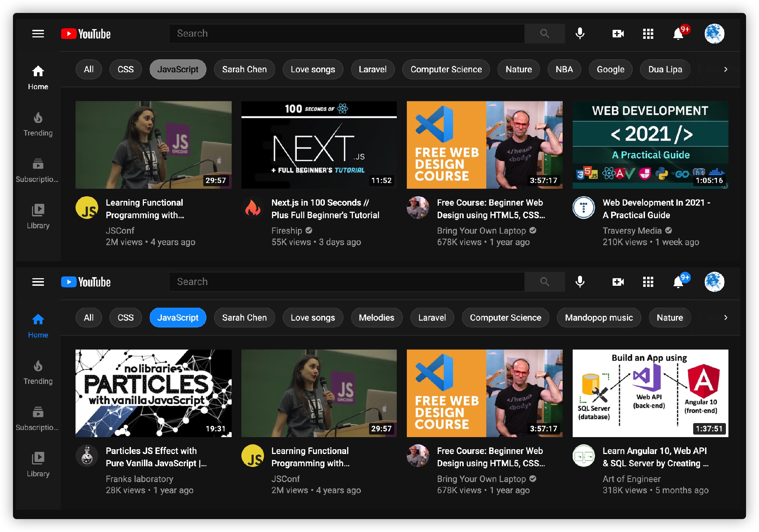Select the Dua Lipa filter chip

pos(665,69)
